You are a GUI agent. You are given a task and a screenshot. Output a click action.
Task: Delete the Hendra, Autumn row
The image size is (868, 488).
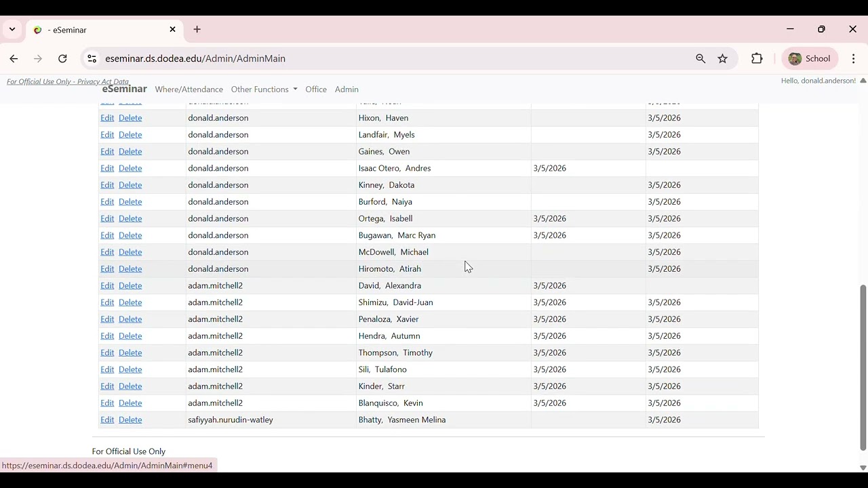130,336
